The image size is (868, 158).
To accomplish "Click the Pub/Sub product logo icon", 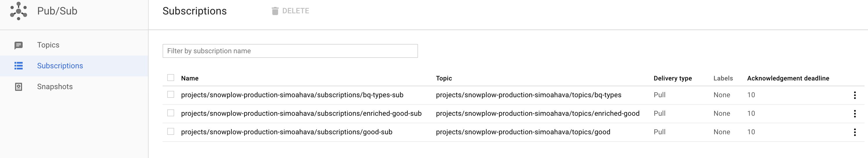I will click(x=19, y=11).
